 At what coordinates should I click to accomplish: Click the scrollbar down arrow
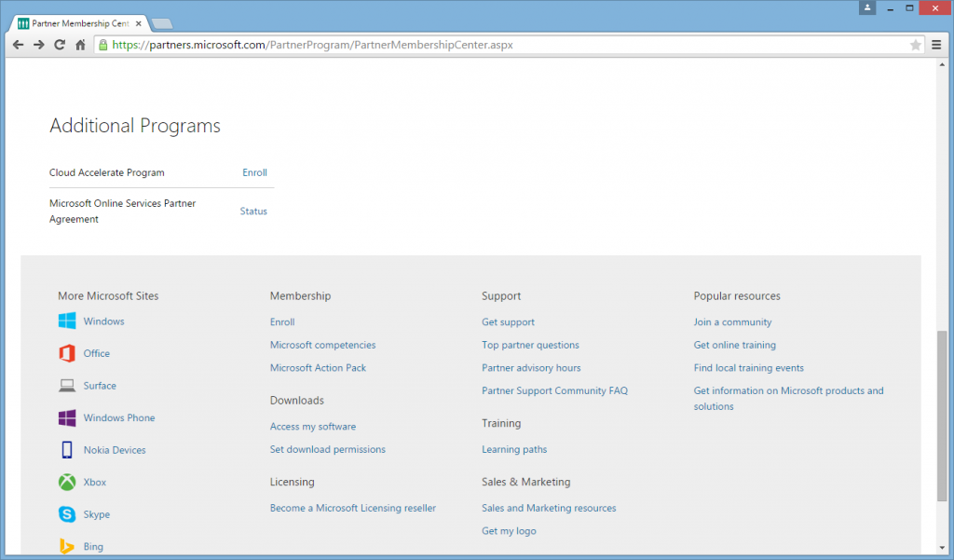[x=942, y=549]
